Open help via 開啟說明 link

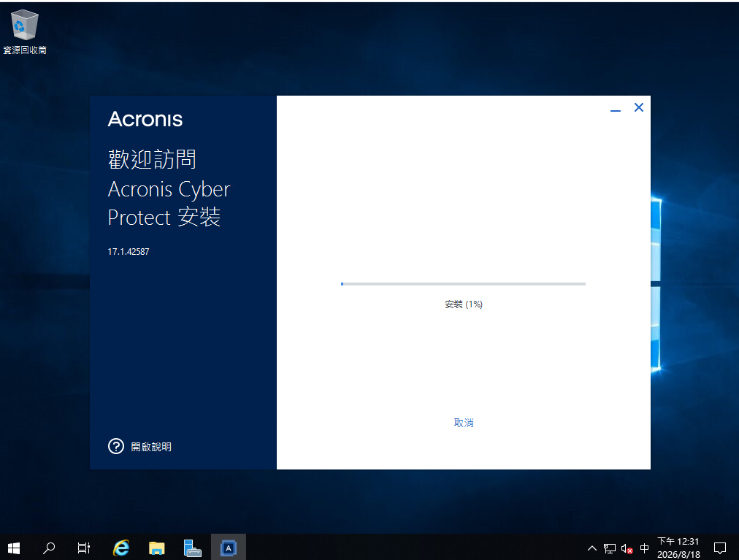[151, 446]
